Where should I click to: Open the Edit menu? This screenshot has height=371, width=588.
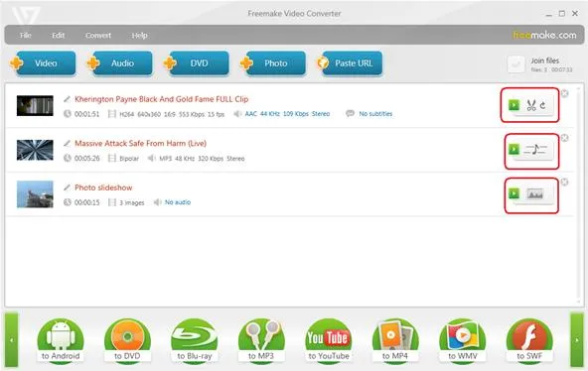click(x=59, y=35)
